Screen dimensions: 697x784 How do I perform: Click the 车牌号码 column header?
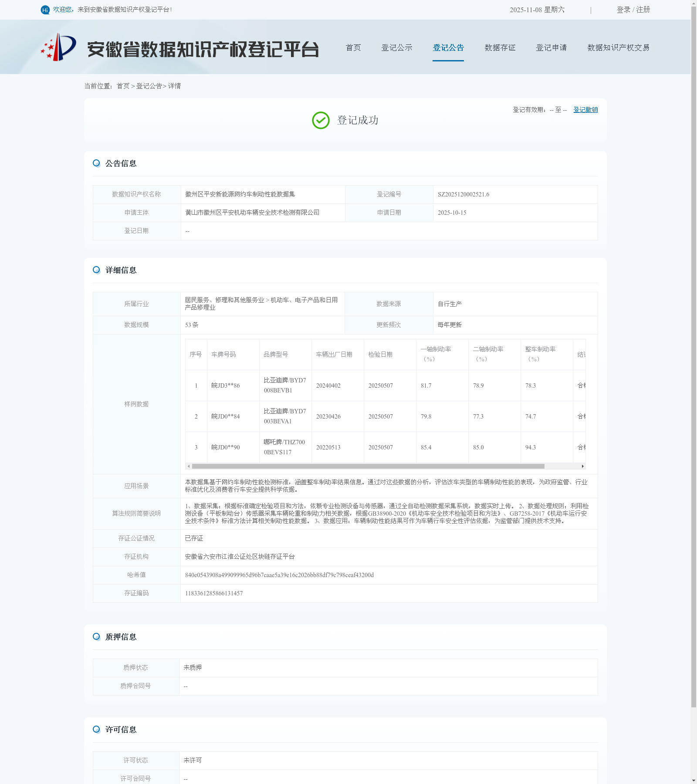223,355
